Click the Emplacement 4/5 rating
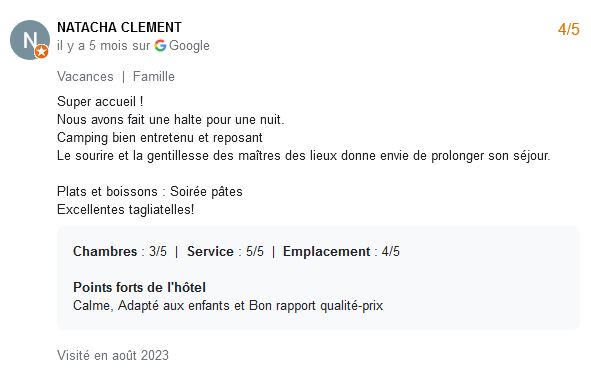Screen dimensions: 591x374 click(341, 251)
